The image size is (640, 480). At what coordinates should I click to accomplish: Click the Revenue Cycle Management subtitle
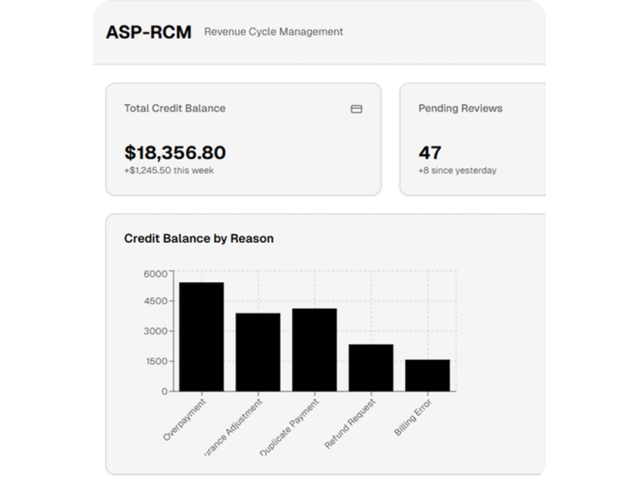tap(273, 32)
